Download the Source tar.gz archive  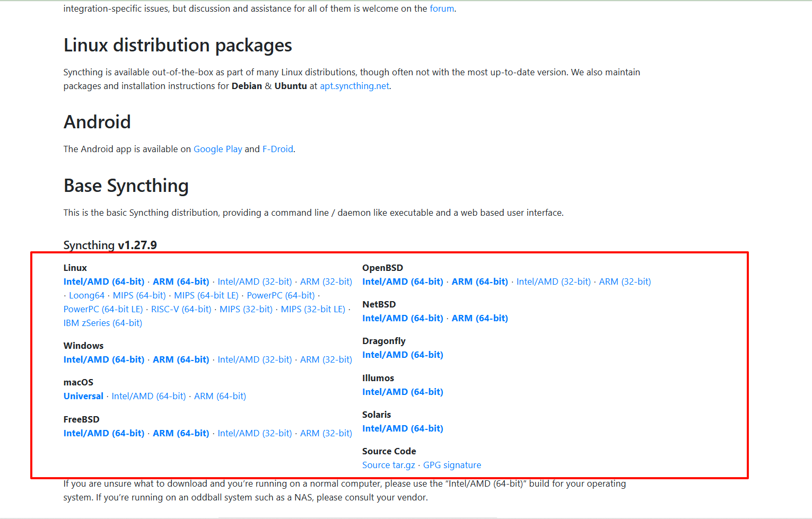389,465
